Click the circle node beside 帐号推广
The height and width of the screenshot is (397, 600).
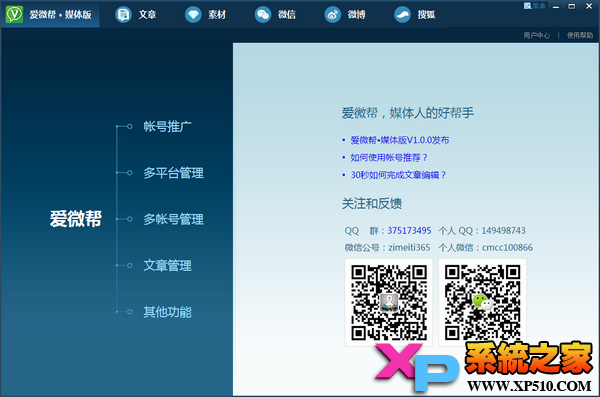click(129, 126)
